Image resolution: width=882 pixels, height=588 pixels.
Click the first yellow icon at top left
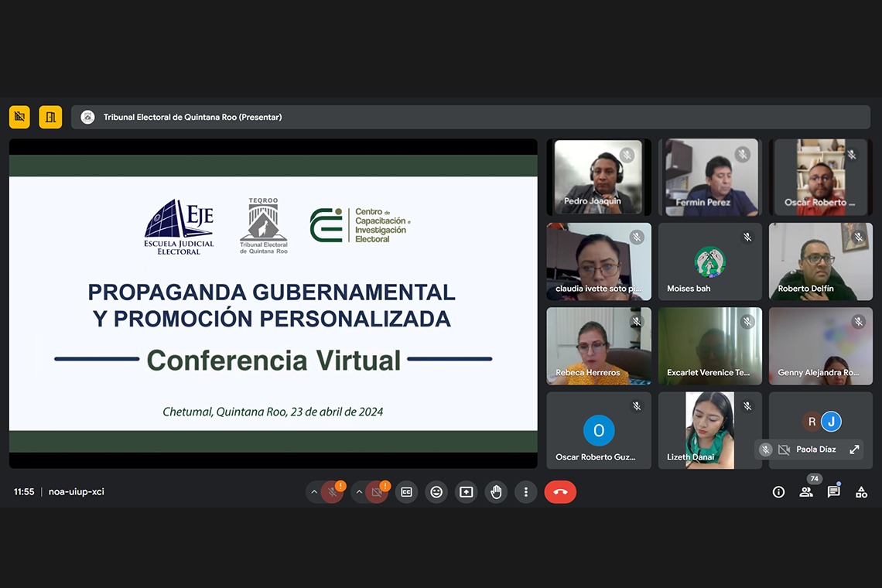click(x=19, y=117)
